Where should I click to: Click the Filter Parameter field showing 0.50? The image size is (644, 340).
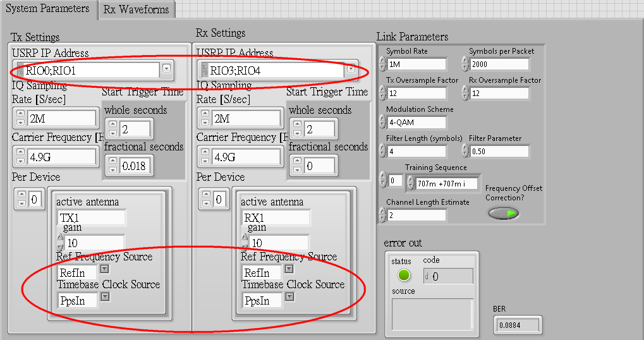pyautogui.click(x=499, y=151)
